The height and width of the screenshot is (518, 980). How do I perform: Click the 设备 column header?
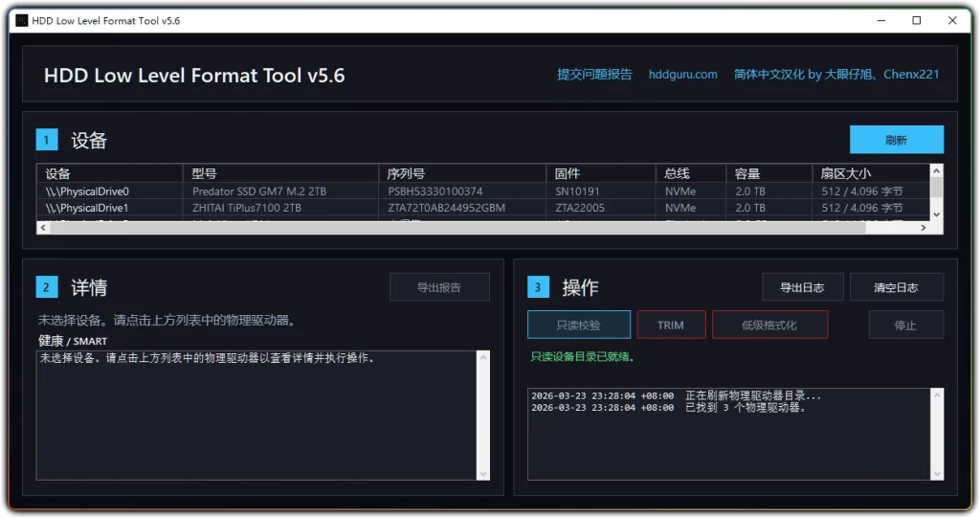(110, 173)
